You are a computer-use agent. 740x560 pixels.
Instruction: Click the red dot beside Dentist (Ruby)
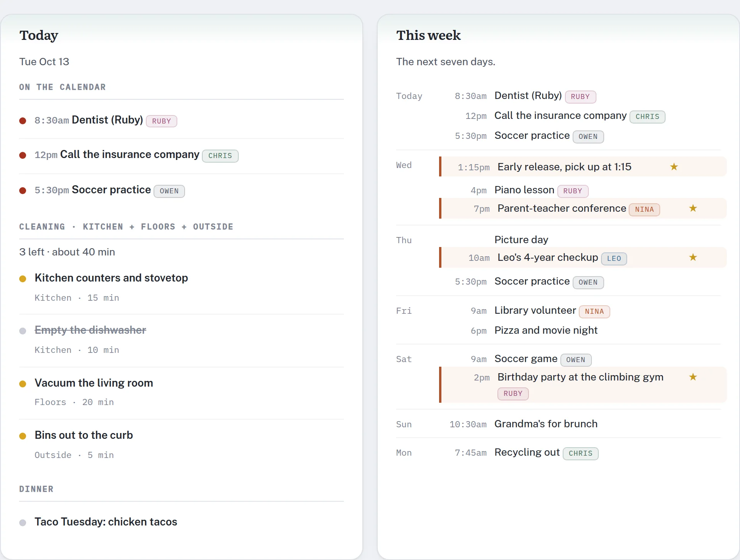click(x=23, y=121)
